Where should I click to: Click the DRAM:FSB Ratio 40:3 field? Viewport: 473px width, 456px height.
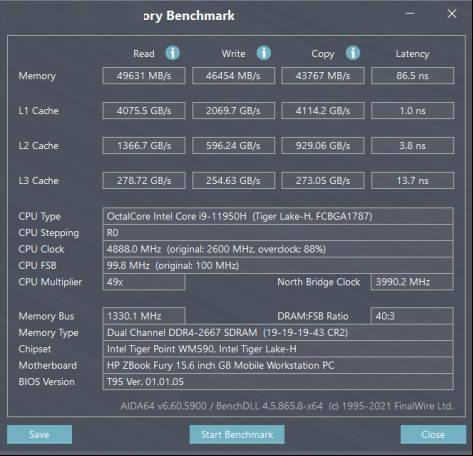pos(412,316)
